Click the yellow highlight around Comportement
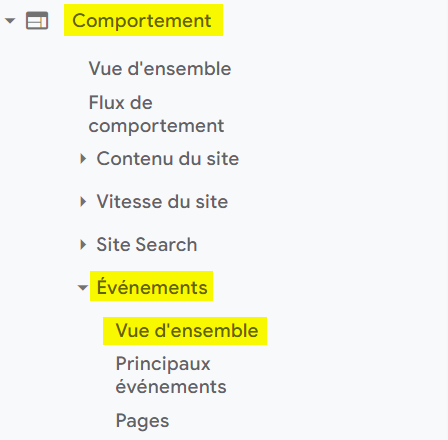 pos(143,20)
